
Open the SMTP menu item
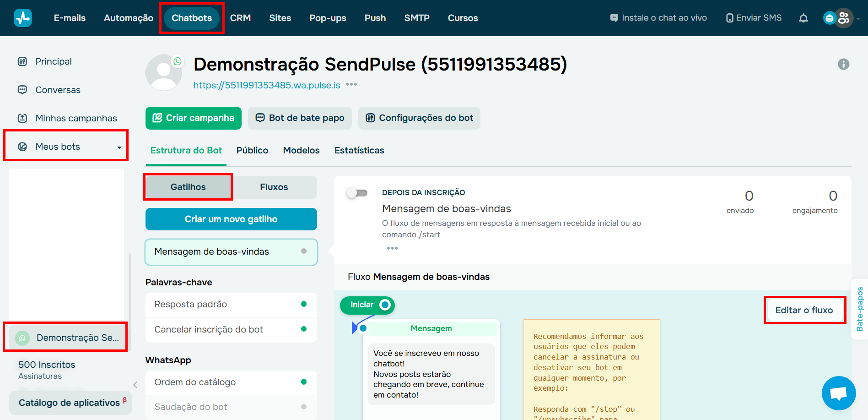[x=416, y=18]
